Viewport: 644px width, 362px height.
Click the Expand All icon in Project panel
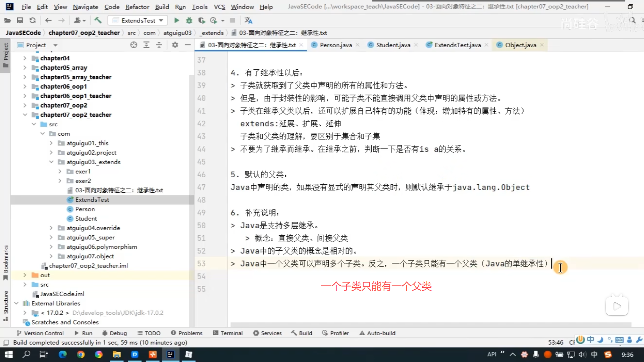[x=146, y=45]
